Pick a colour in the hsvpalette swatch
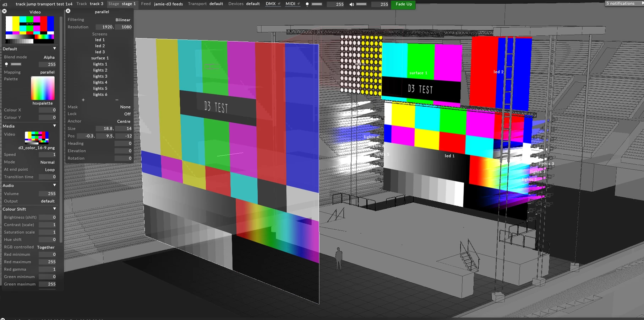 tap(43, 88)
